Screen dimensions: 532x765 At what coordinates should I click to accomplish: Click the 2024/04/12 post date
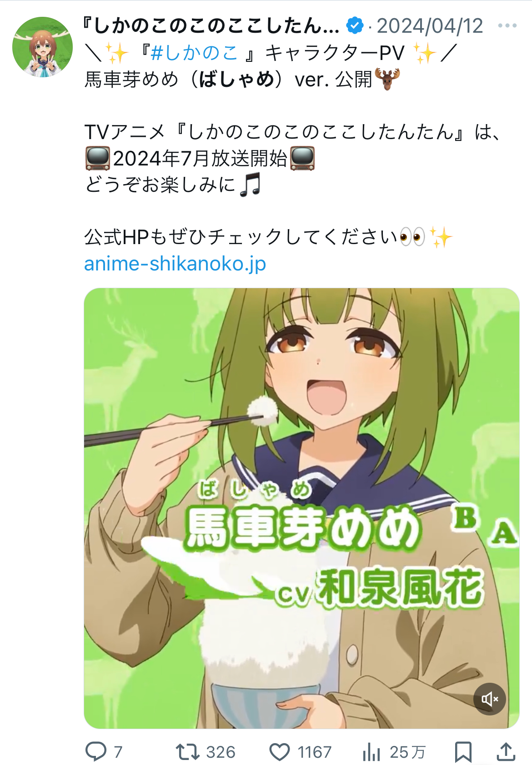click(430, 26)
